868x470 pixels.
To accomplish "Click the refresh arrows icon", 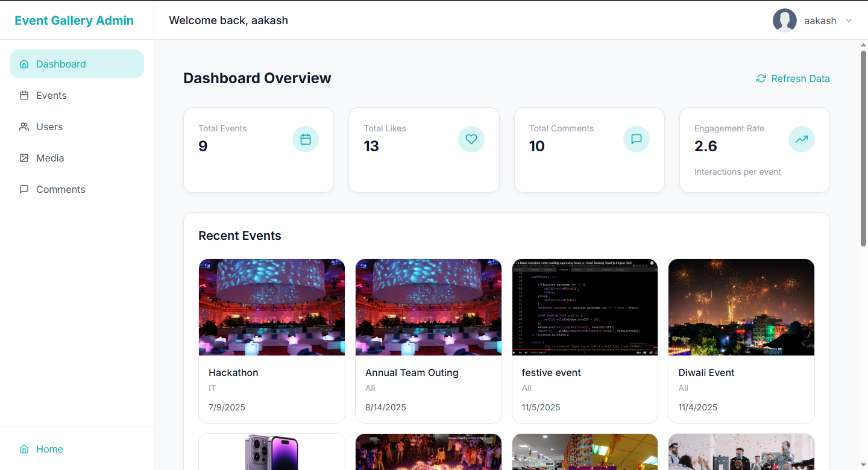I will pos(761,78).
